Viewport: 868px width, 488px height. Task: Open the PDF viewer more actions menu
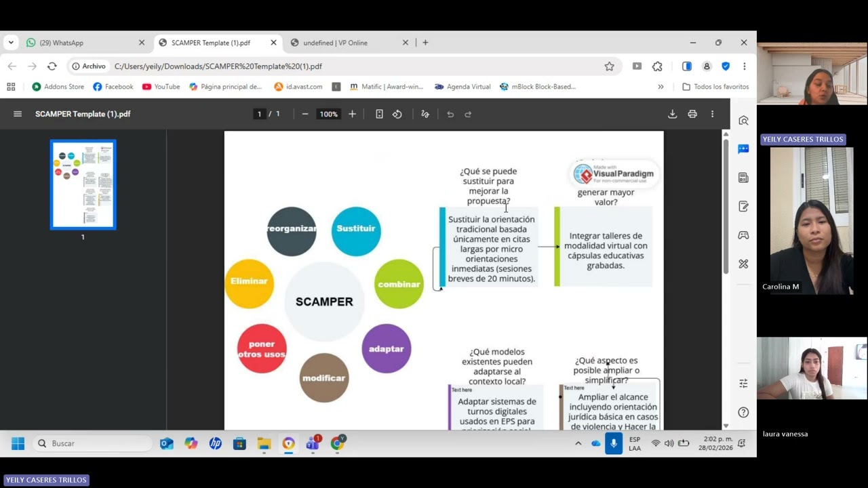(712, 114)
